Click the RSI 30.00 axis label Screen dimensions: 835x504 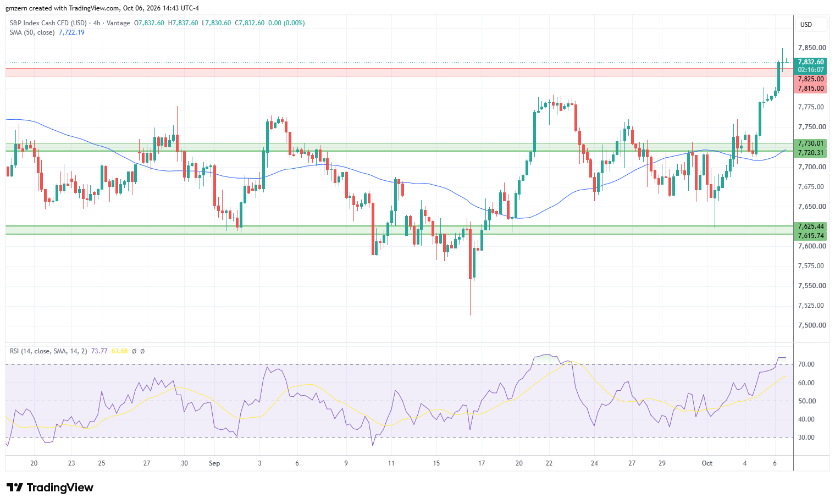point(806,437)
